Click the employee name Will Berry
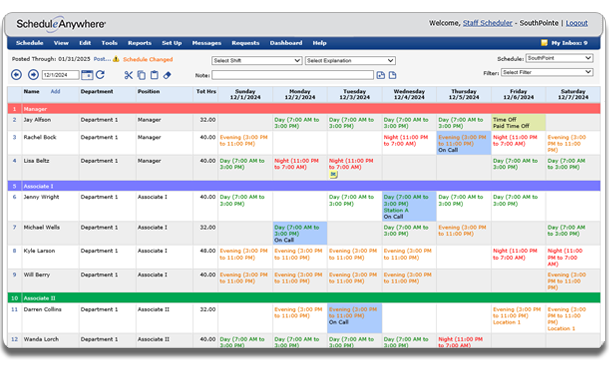 37,275
